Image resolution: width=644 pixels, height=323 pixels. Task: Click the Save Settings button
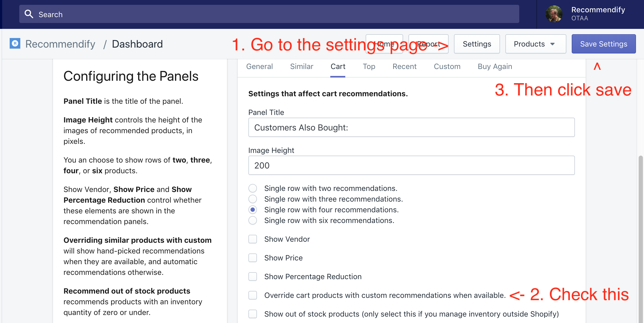[x=603, y=44]
